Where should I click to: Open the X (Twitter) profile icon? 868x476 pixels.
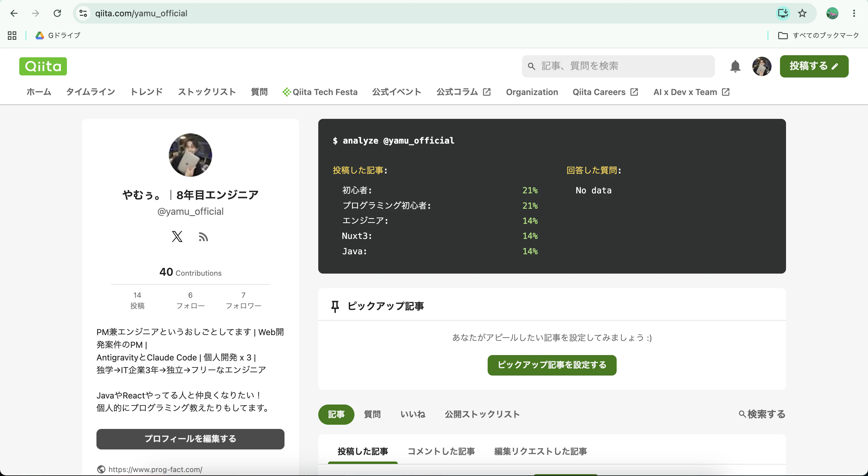coord(177,236)
